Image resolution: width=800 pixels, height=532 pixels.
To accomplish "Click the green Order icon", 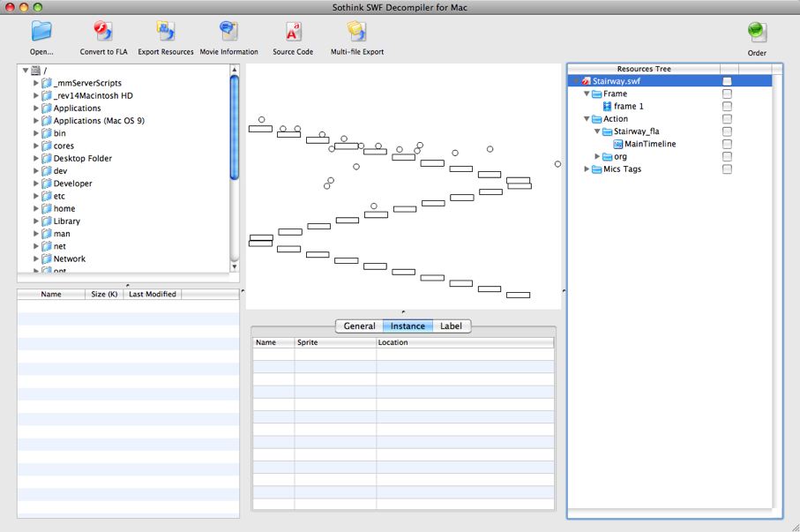I will (757, 32).
